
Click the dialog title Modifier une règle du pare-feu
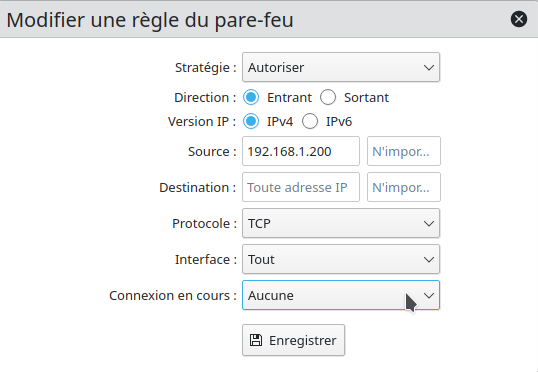click(150, 20)
